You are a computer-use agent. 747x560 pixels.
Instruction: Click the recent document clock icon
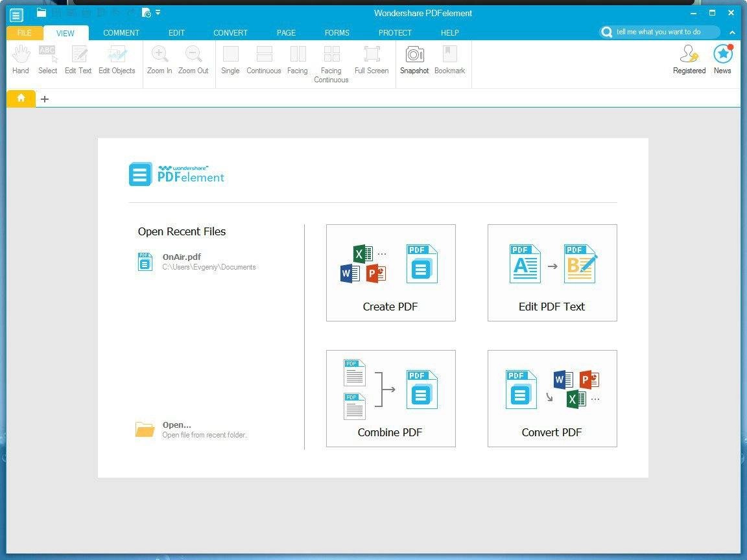click(147, 13)
